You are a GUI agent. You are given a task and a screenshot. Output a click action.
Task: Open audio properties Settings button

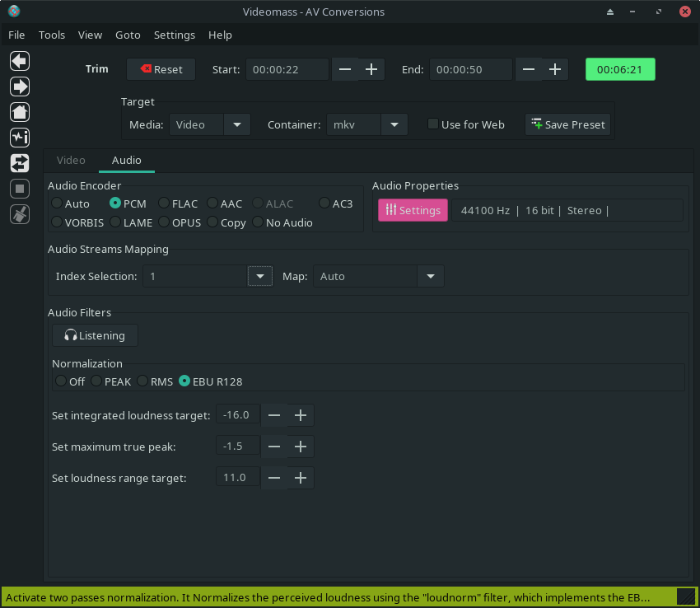(x=413, y=210)
